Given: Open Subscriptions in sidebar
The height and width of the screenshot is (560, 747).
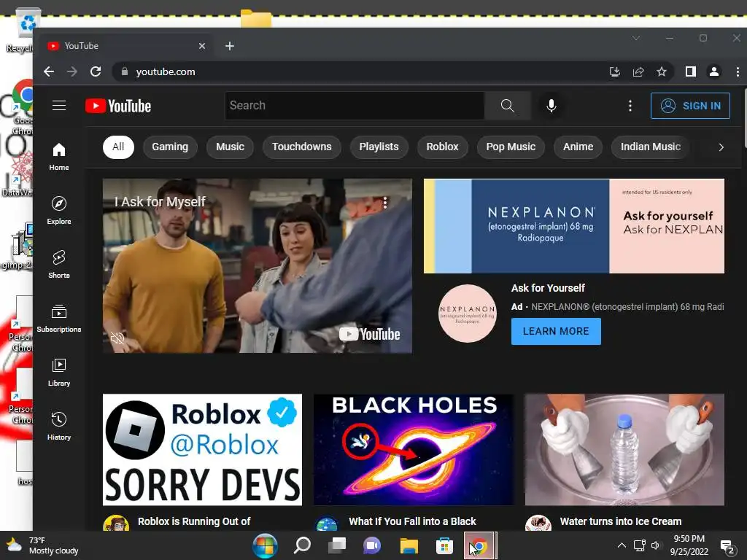Looking at the screenshot, I should pyautogui.click(x=58, y=318).
